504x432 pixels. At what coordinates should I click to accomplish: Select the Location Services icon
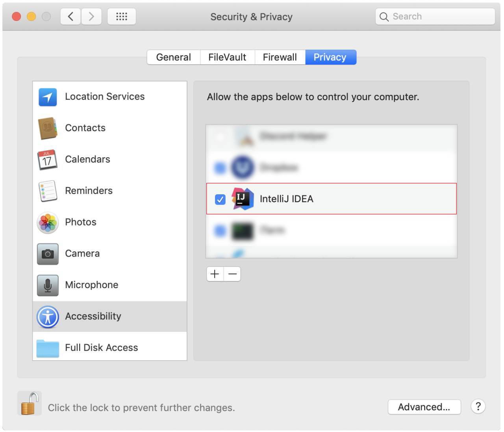pos(47,97)
